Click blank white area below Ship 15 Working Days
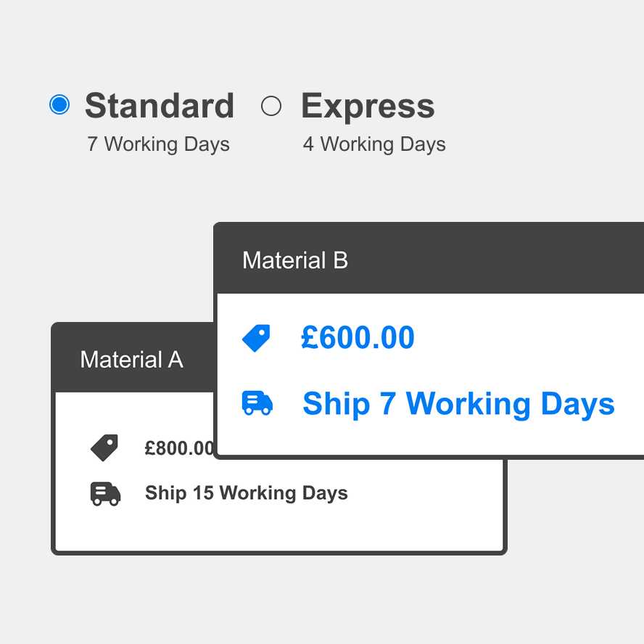Screen dimensions: 644x644 tap(279, 530)
